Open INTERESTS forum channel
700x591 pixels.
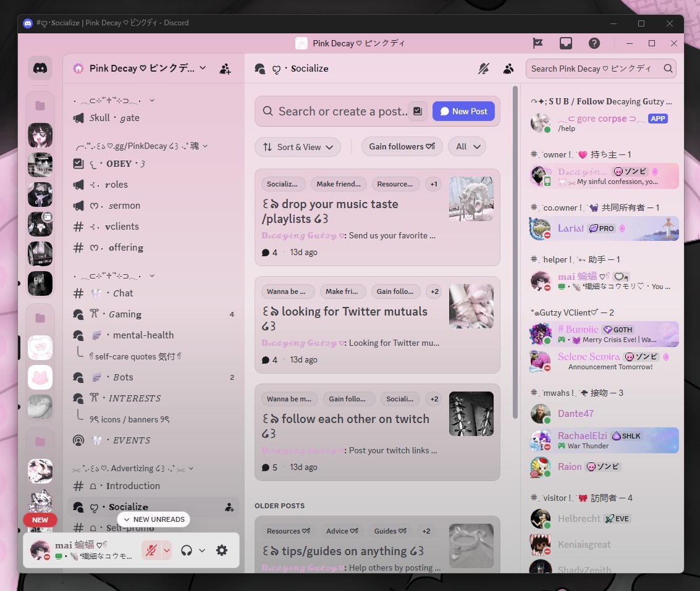point(153,398)
